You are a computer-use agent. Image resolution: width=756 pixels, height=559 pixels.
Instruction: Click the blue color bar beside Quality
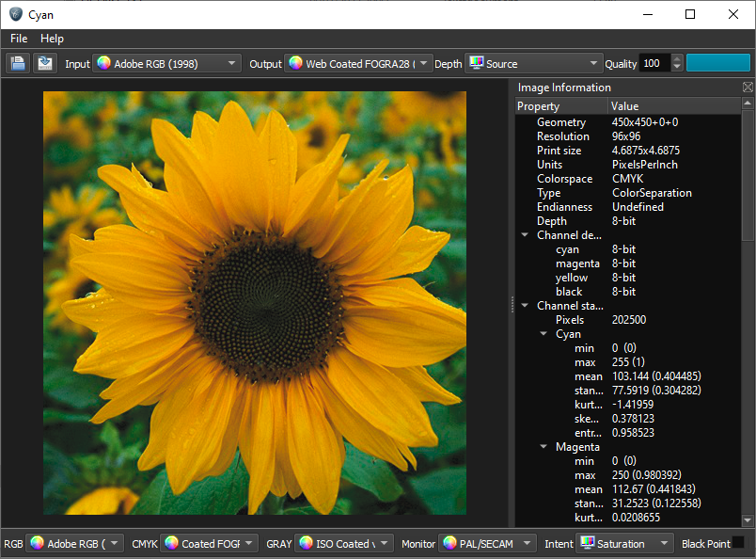717,63
